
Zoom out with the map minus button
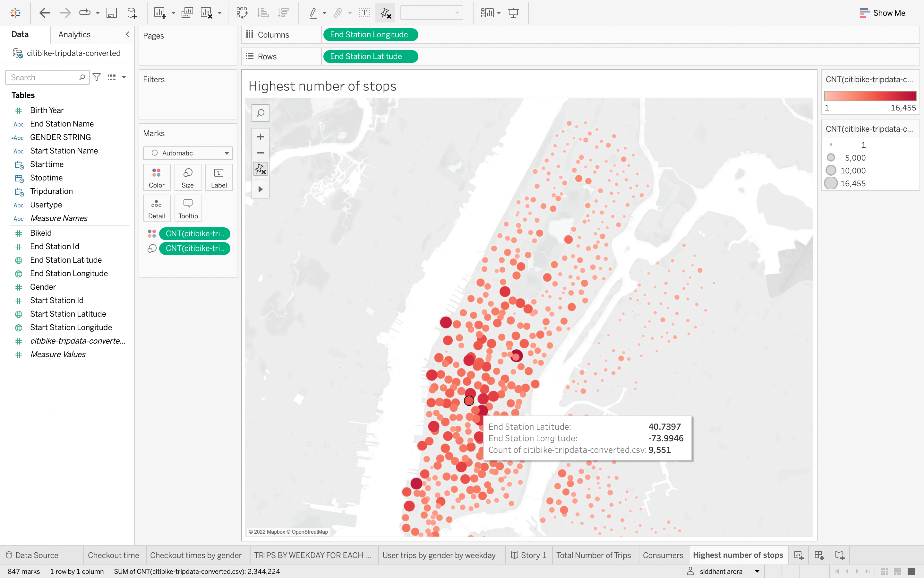(261, 153)
